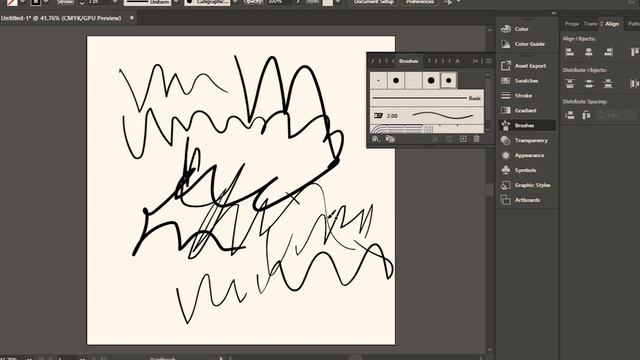The width and height of the screenshot is (640, 360).
Task: Open the Artboards panel
Action: (x=527, y=200)
